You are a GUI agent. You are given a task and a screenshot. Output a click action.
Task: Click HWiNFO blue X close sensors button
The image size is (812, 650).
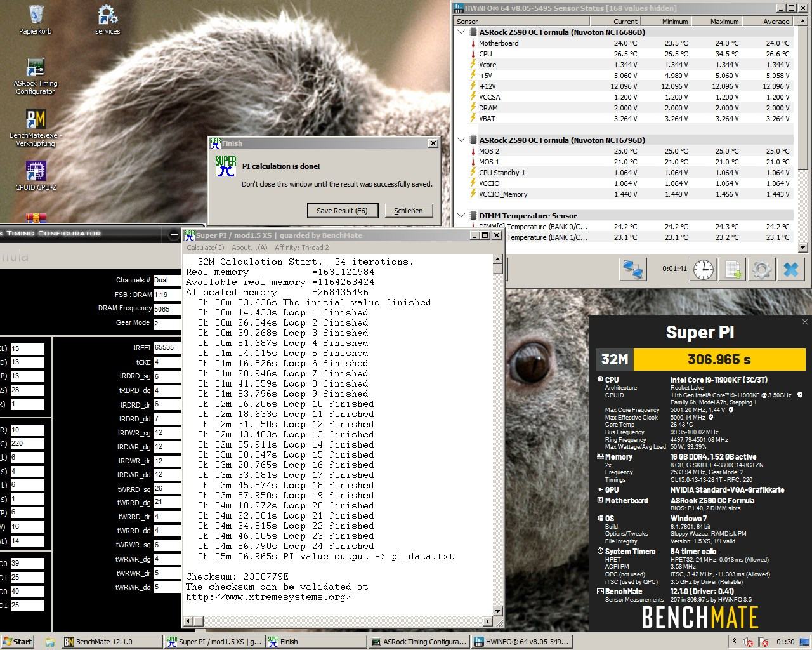pyautogui.click(x=790, y=269)
